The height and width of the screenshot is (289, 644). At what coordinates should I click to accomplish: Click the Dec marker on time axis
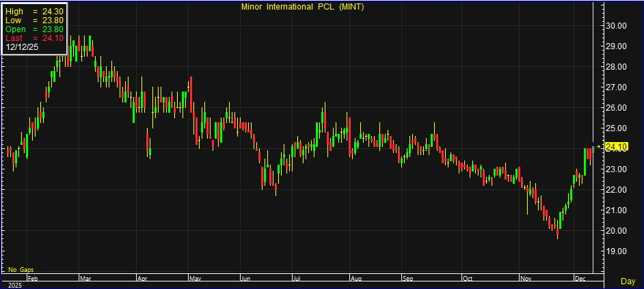click(579, 279)
